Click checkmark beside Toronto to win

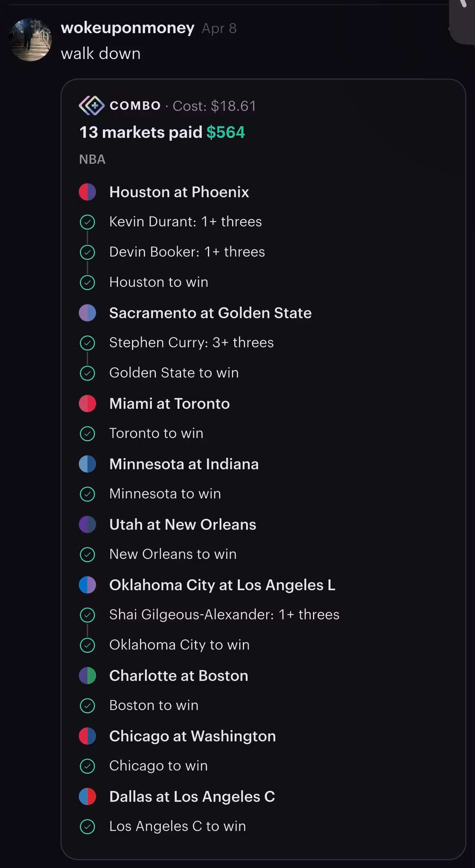pos(87,434)
